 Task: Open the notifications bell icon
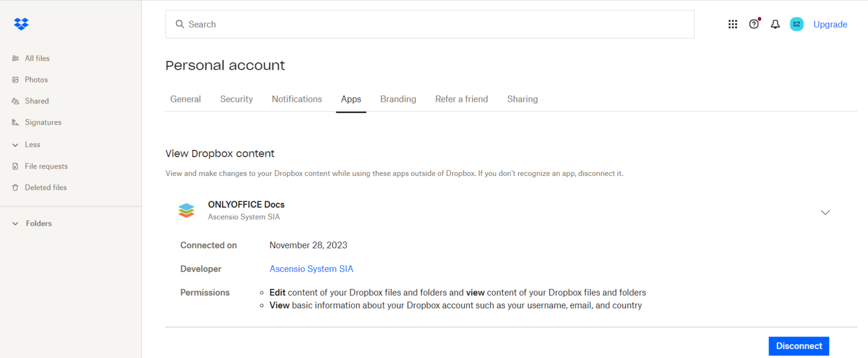[x=775, y=24]
